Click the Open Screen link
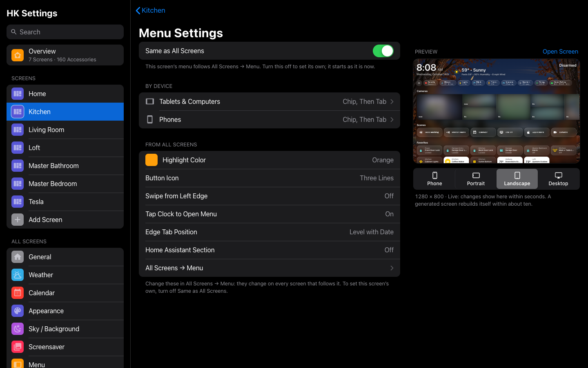Screen dimensions: 588x368 tap(560, 52)
